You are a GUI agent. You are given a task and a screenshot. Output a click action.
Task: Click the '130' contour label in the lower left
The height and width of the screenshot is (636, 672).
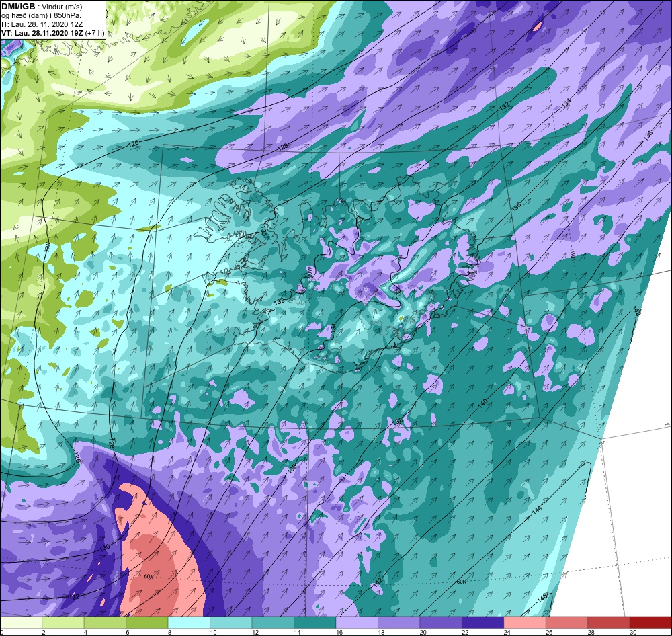point(105,548)
